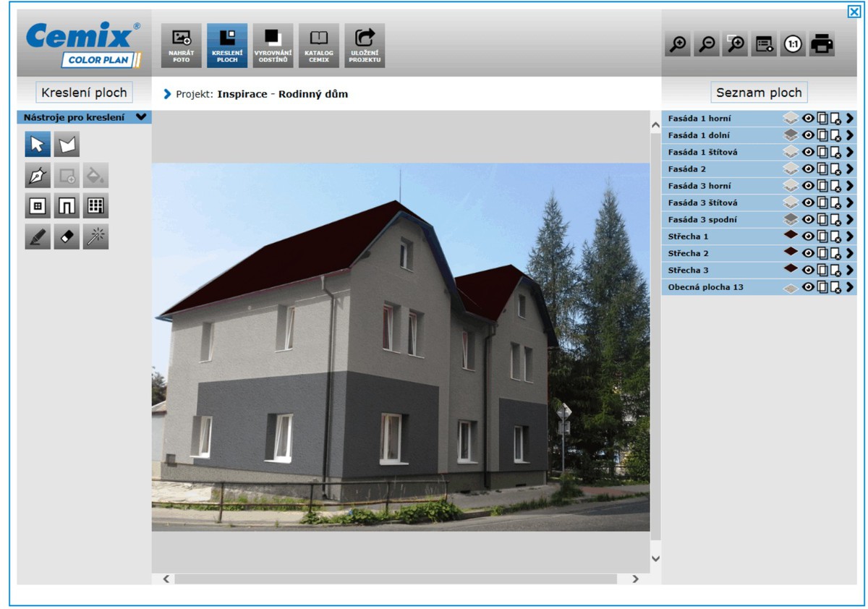The width and height of the screenshot is (868, 609).
Task: Expand the Střecha 1 row arrow
Action: pos(850,237)
